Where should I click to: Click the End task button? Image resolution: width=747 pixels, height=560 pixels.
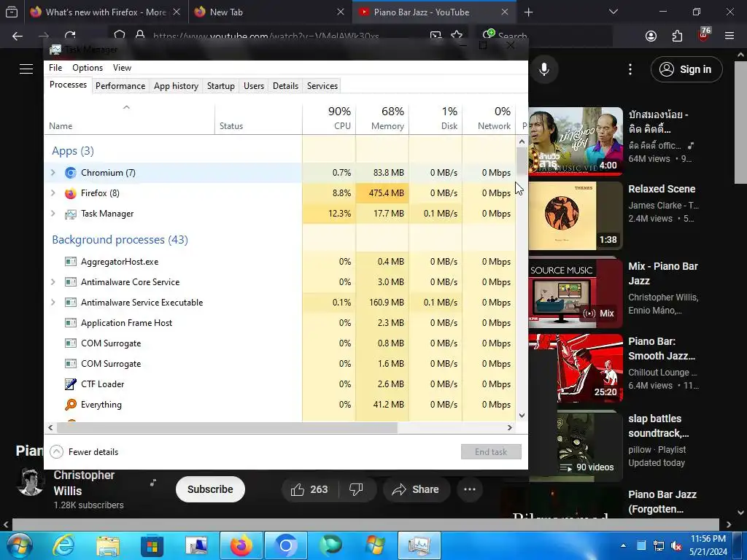coord(491,452)
